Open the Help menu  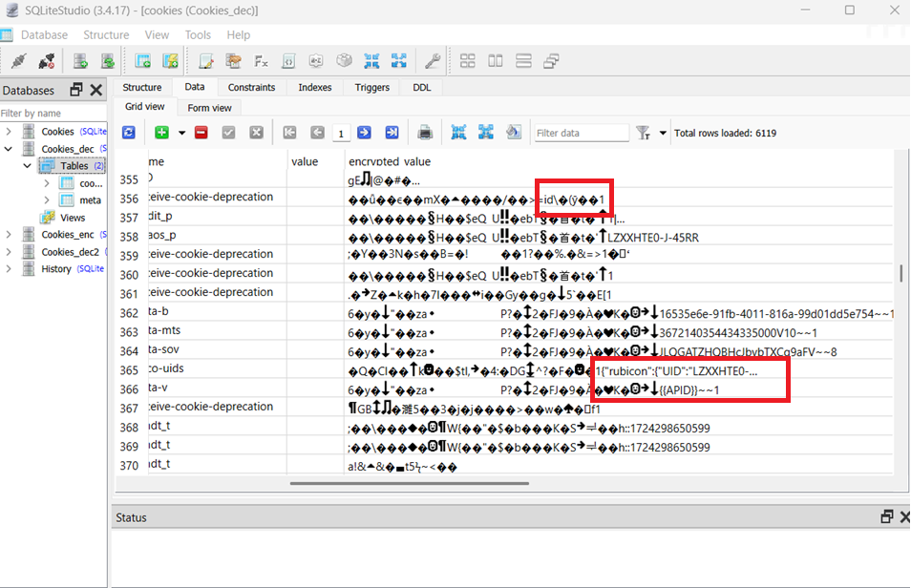click(x=238, y=35)
